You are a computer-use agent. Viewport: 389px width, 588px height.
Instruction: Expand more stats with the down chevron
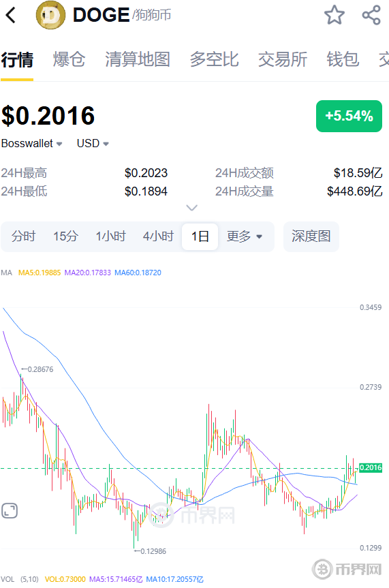pyautogui.click(x=191, y=207)
